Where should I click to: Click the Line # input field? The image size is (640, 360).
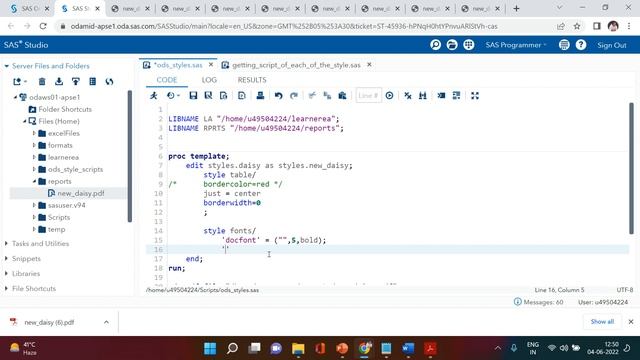click(369, 96)
